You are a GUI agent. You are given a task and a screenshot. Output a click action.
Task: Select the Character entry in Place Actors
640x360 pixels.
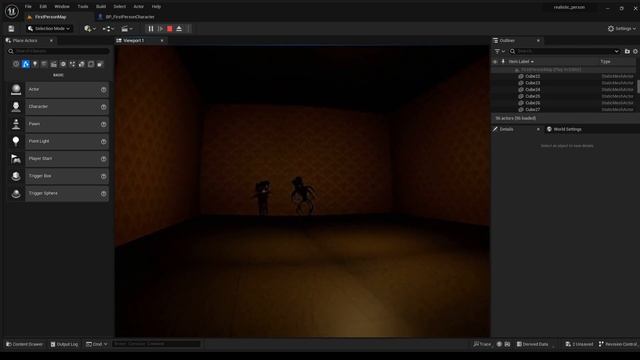(x=58, y=107)
